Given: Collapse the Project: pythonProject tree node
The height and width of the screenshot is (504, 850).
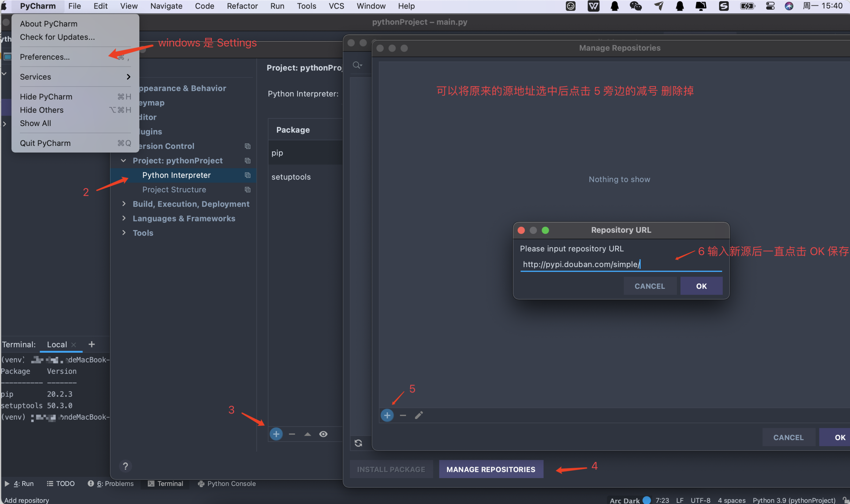Looking at the screenshot, I should pyautogui.click(x=124, y=160).
